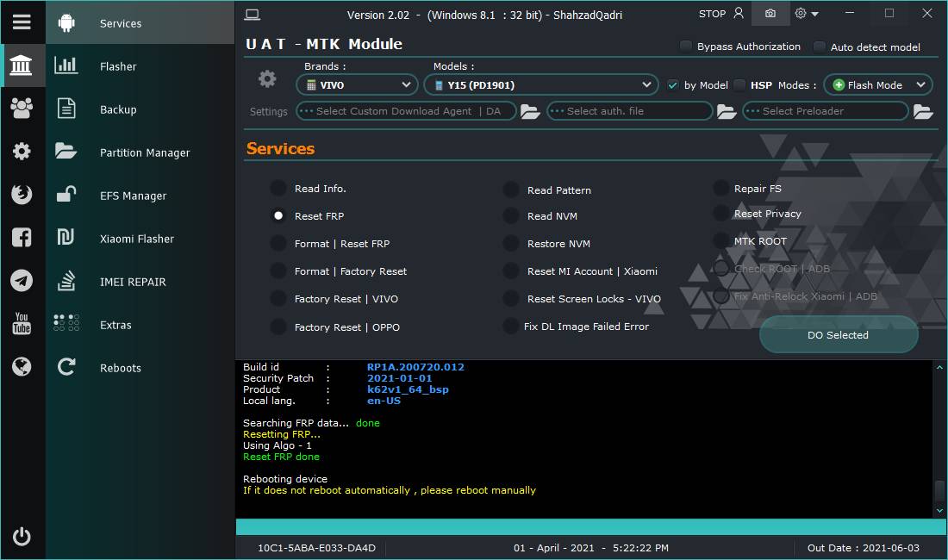This screenshot has width=948, height=560.
Task: Select Read NVM radio option
Action: (511, 215)
